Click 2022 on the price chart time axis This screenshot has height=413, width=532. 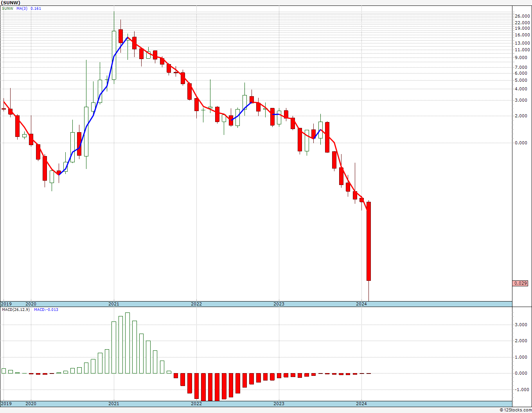196,304
